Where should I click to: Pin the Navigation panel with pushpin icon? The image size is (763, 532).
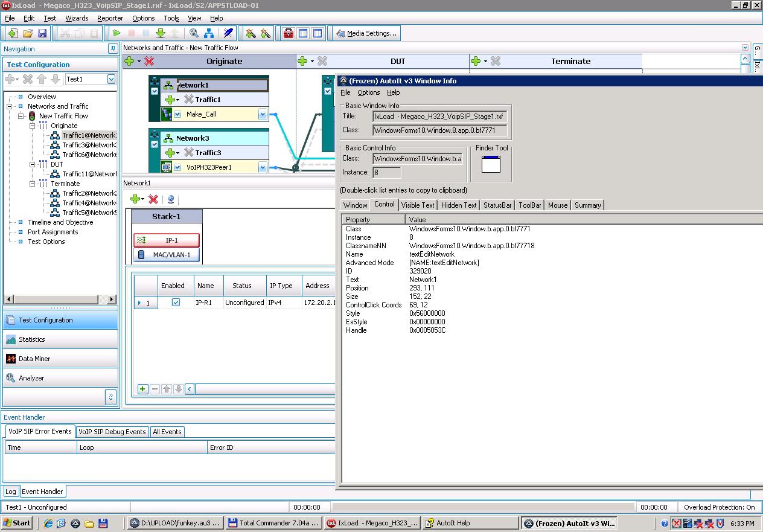coord(112,48)
